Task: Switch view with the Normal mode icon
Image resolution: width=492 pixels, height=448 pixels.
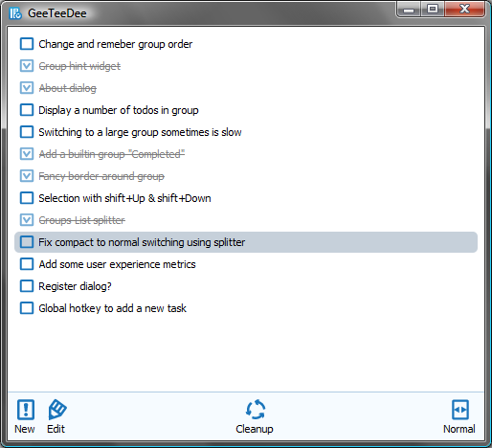Action: [x=460, y=410]
